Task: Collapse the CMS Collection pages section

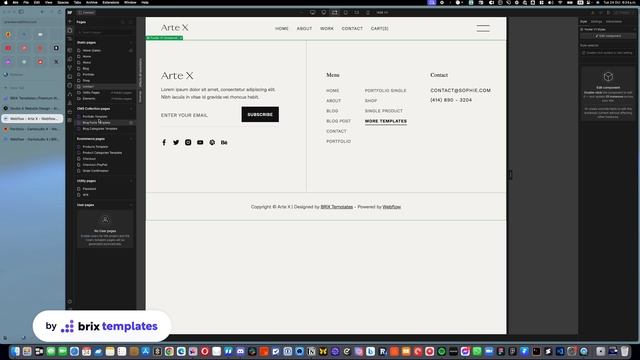Action: click(131, 109)
